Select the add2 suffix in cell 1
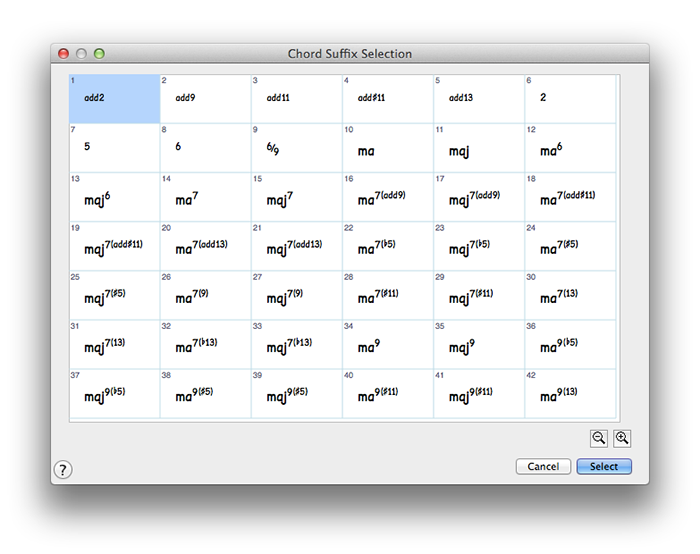The image size is (700, 554). 114,99
